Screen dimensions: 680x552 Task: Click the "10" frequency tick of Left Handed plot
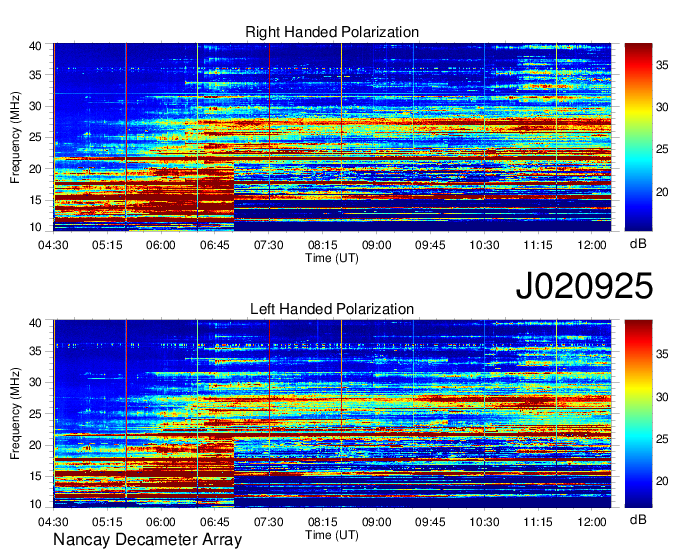[36, 504]
